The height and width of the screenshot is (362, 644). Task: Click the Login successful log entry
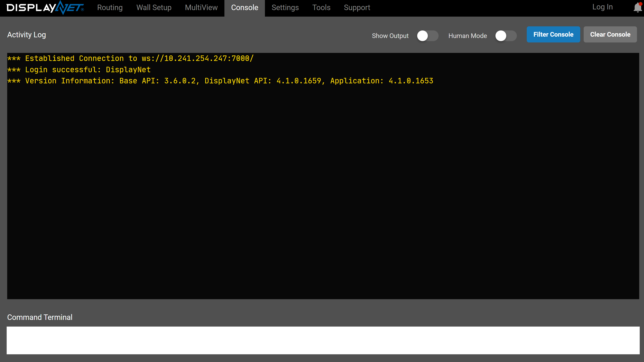pyautogui.click(x=79, y=70)
